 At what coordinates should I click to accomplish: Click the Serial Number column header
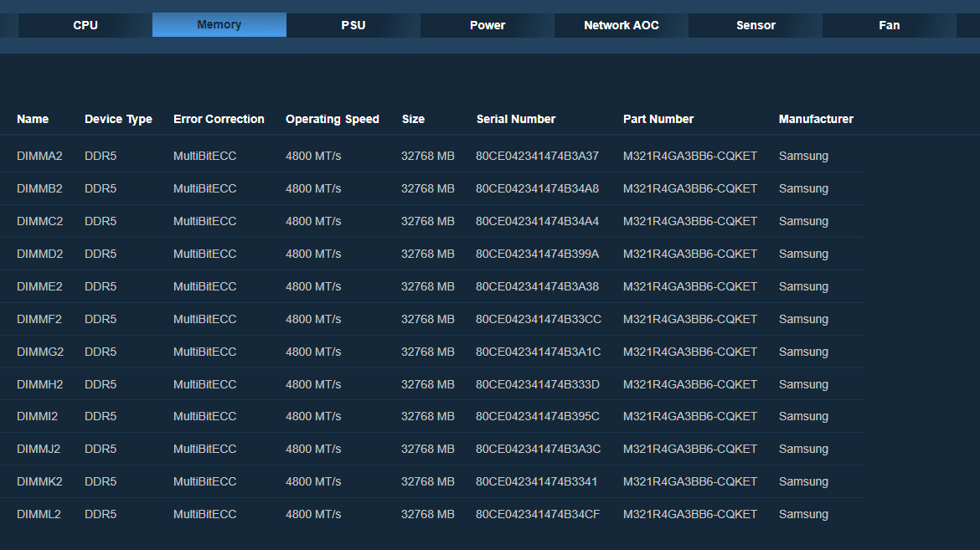coord(516,119)
